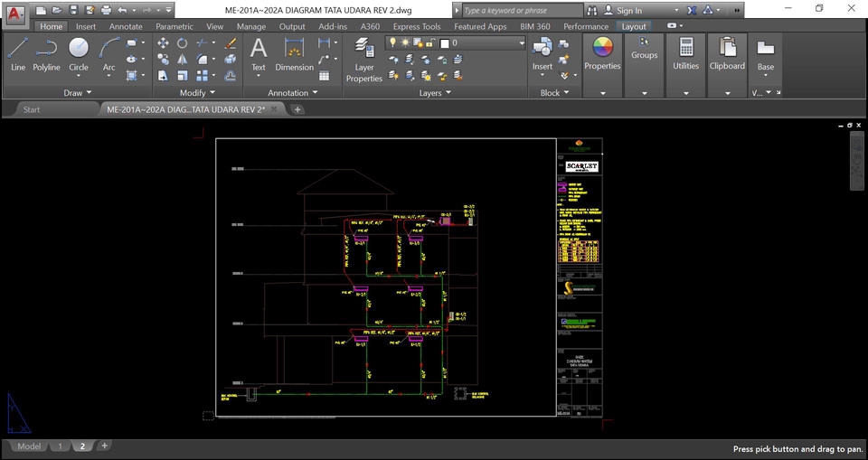Viewport: 868px width, 460px height.
Task: Activate the Rotate tool
Action: pyautogui.click(x=182, y=42)
